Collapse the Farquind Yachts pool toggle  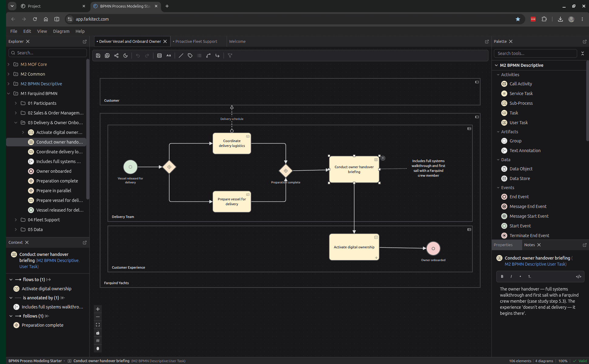pyautogui.click(x=477, y=117)
